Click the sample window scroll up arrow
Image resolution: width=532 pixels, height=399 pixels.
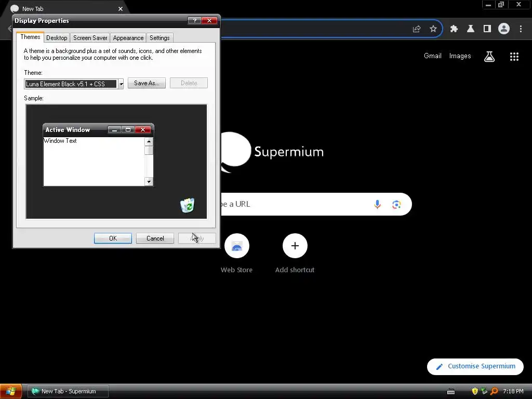149,141
